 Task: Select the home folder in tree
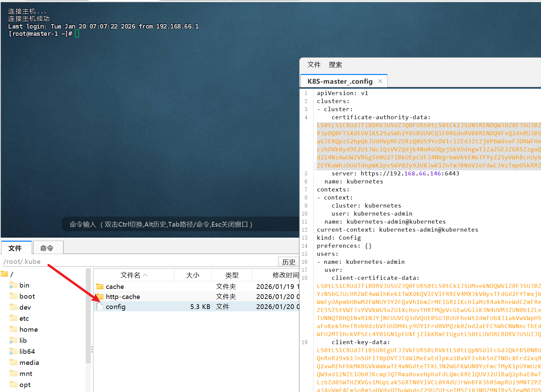[x=28, y=329]
